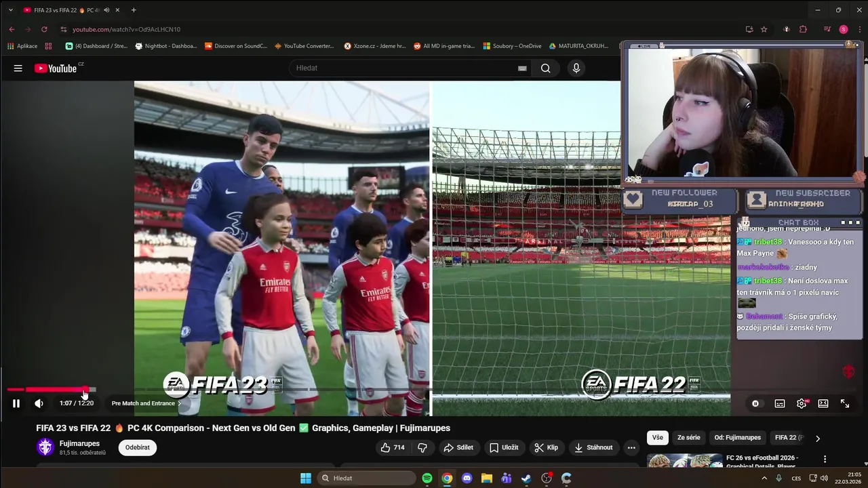Screen dimensions: 868x488
Task: Open the Fujimarupes channel name link
Action: (x=79, y=443)
